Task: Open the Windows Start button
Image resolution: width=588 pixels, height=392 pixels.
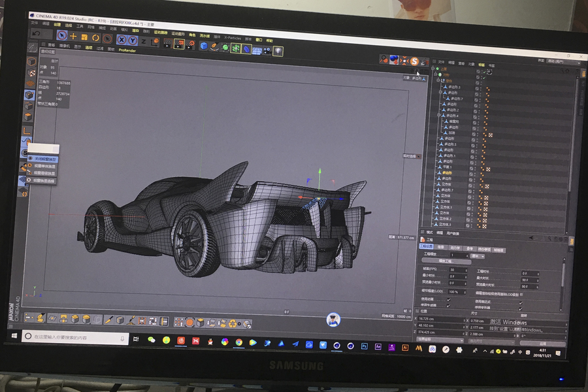Action: [x=14, y=335]
